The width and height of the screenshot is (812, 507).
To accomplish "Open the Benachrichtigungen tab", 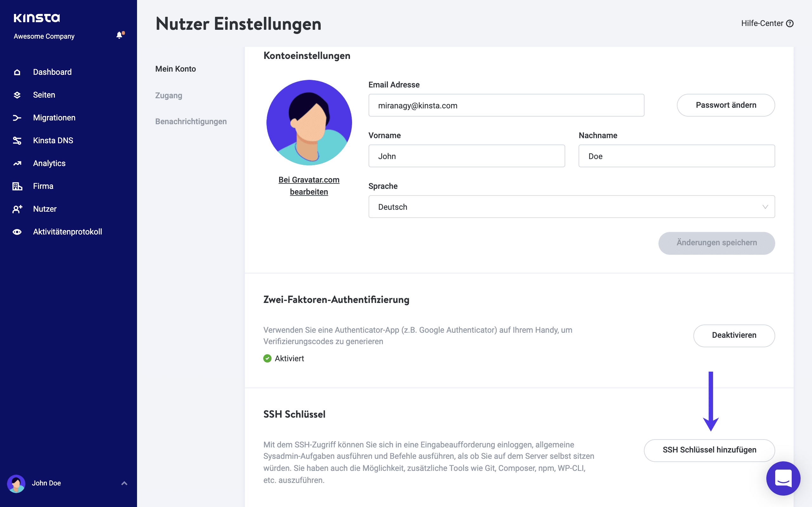I will point(191,121).
